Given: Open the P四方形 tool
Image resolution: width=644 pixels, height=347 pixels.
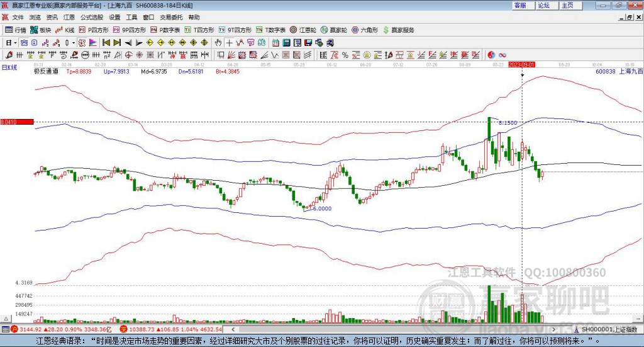Looking at the screenshot, I should [94, 30].
